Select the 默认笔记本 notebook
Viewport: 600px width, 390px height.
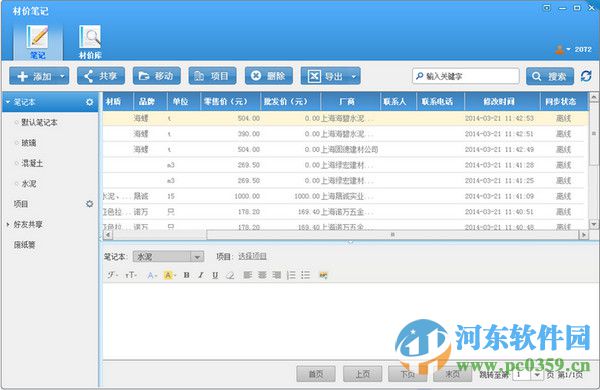tap(39, 122)
